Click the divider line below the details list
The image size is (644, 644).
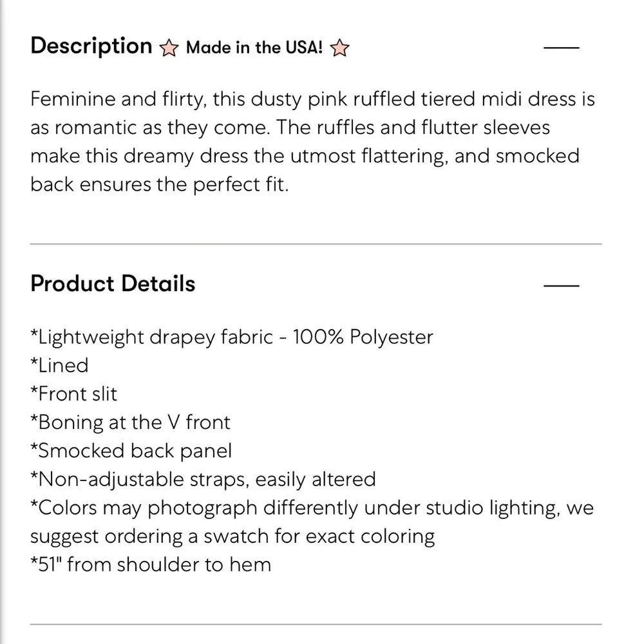click(x=316, y=624)
